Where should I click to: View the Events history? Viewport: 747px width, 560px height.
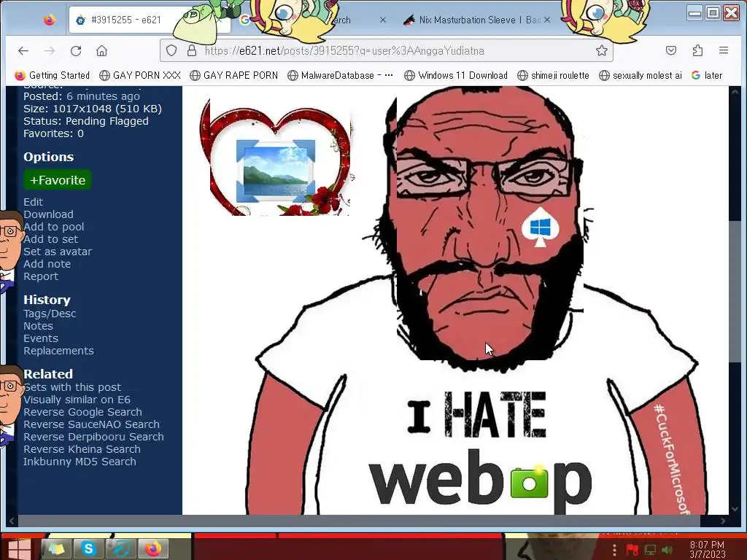41,338
